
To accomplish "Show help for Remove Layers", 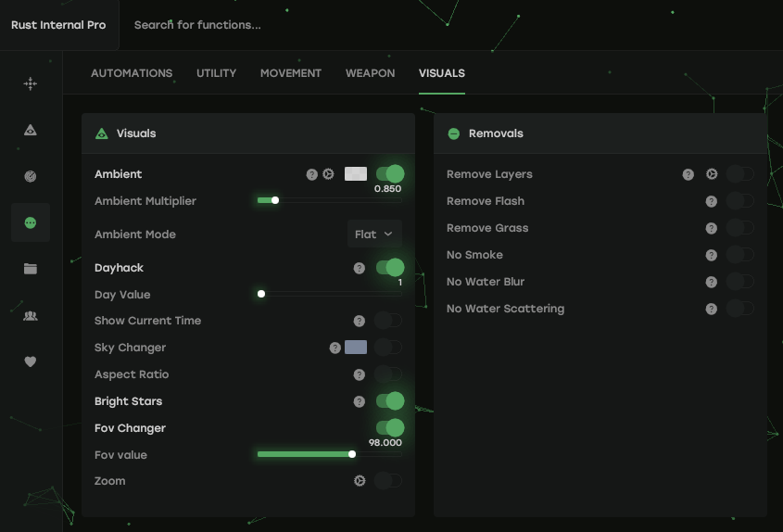I will [688, 174].
